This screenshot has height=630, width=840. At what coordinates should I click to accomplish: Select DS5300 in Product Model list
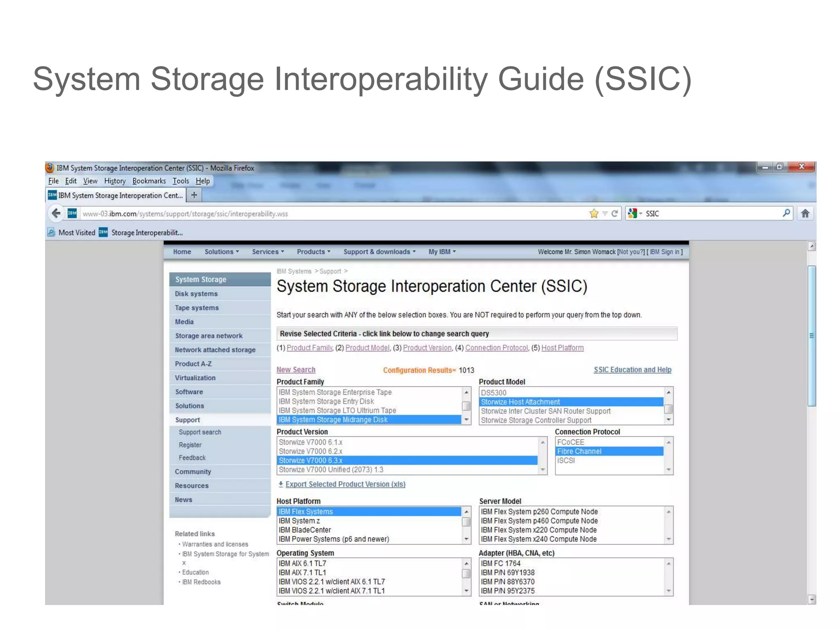coord(571,393)
